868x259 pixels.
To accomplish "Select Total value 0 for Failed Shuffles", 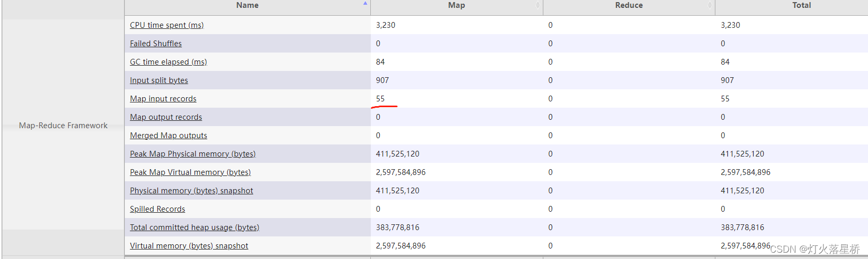I will [723, 44].
